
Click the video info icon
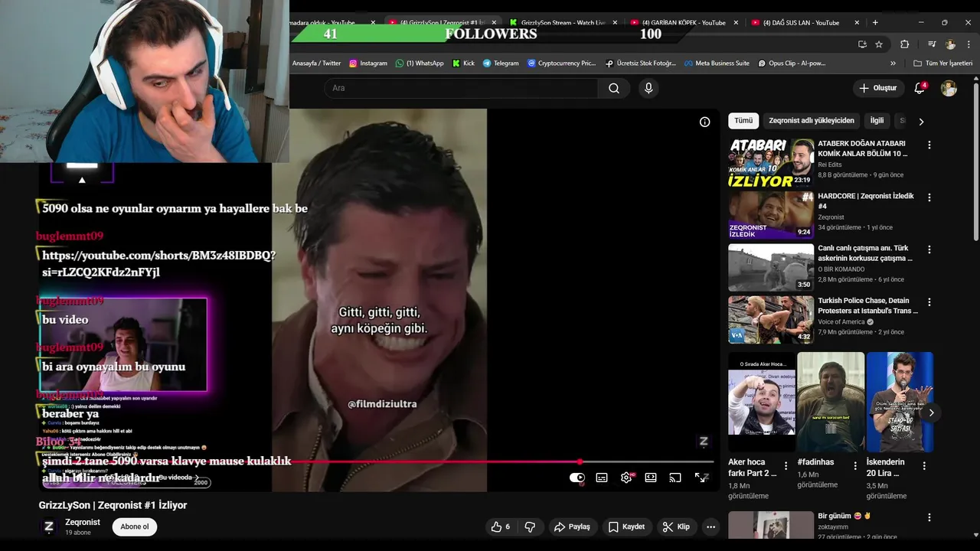704,122
